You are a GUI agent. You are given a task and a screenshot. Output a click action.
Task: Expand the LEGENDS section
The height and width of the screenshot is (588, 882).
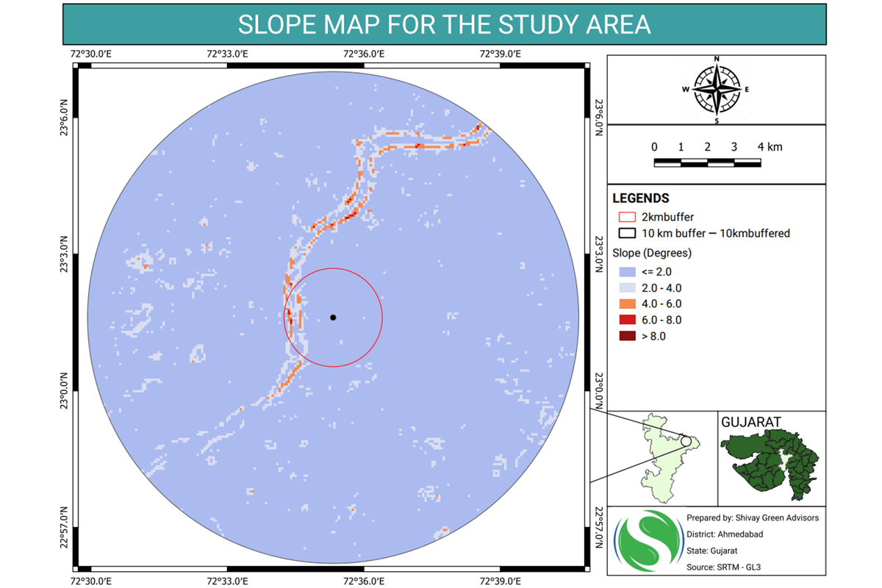[639, 198]
